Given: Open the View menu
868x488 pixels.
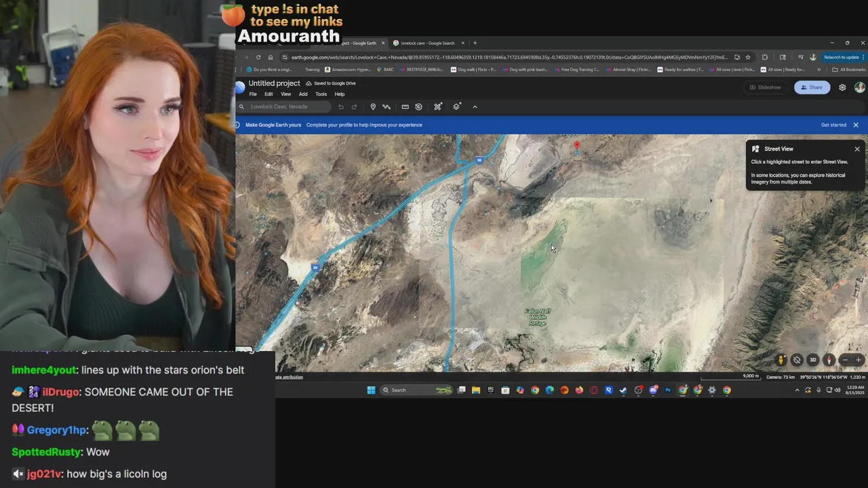Looking at the screenshot, I should pos(285,94).
